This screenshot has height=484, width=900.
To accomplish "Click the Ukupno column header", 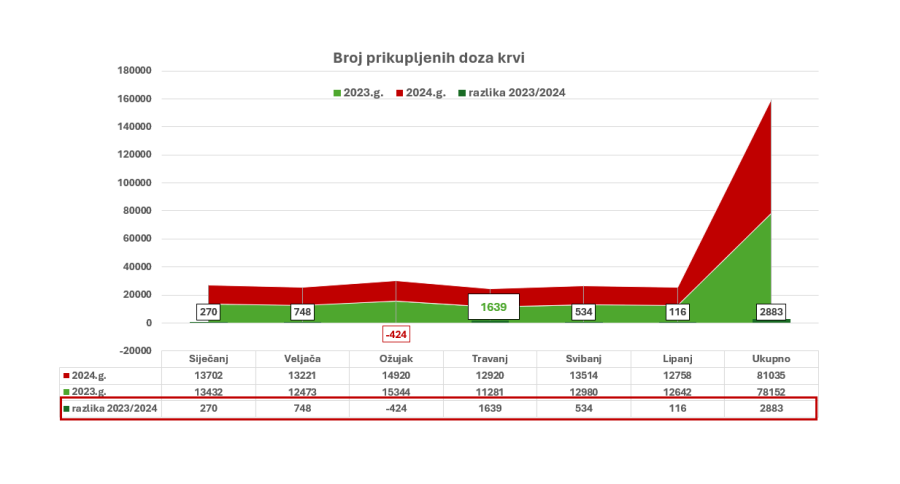I will (771, 359).
